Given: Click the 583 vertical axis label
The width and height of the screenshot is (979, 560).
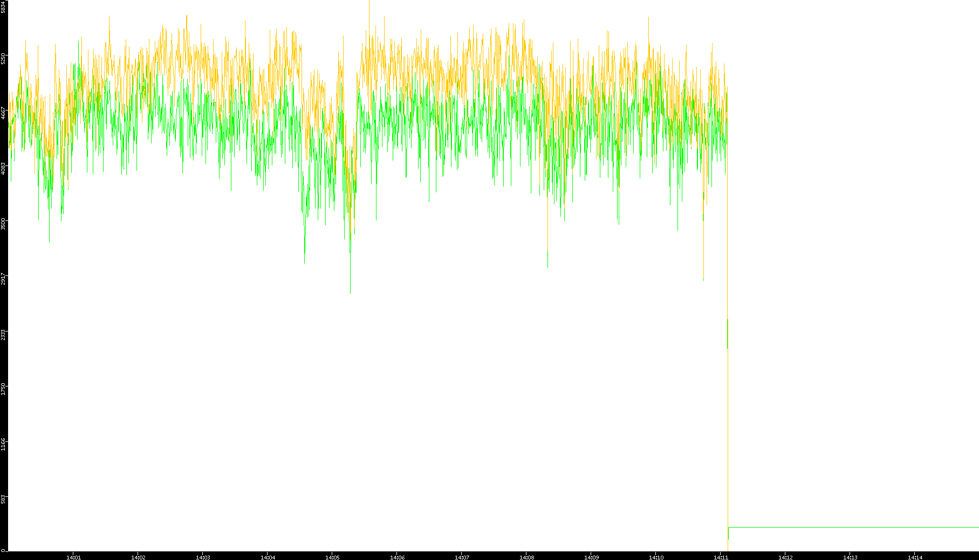Looking at the screenshot, I should pyautogui.click(x=3, y=499).
